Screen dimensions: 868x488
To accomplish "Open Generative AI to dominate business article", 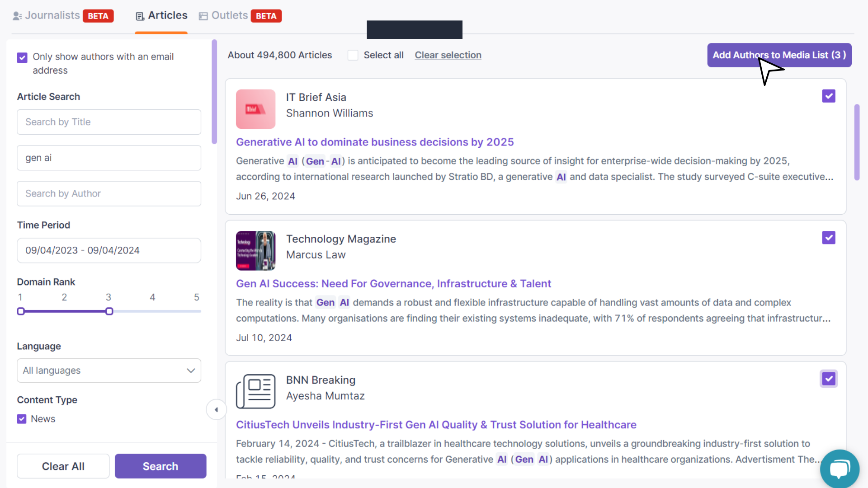I will click(375, 142).
